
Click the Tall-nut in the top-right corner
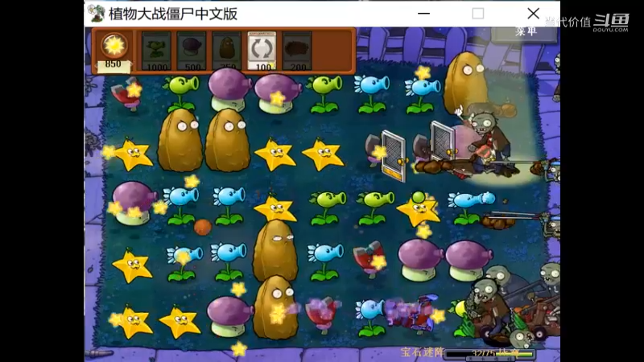click(465, 84)
